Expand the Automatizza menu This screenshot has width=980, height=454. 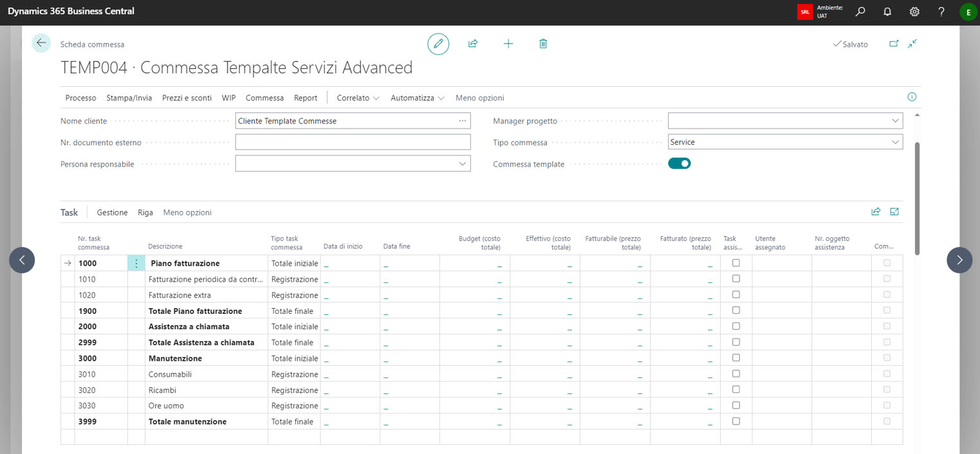418,98
